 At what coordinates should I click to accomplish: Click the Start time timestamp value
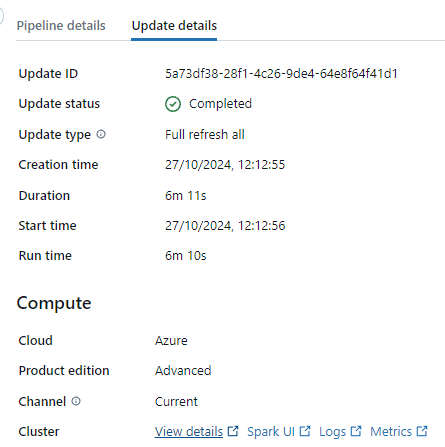[225, 226]
